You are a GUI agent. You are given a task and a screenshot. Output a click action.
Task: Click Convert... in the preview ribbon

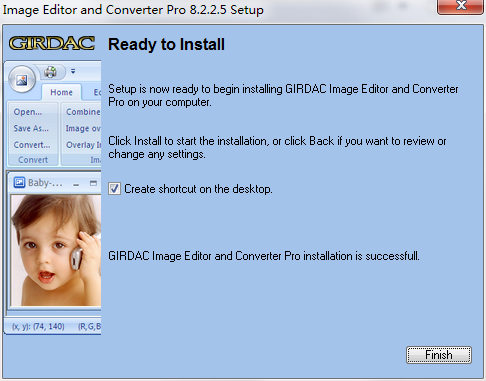pyautogui.click(x=32, y=145)
